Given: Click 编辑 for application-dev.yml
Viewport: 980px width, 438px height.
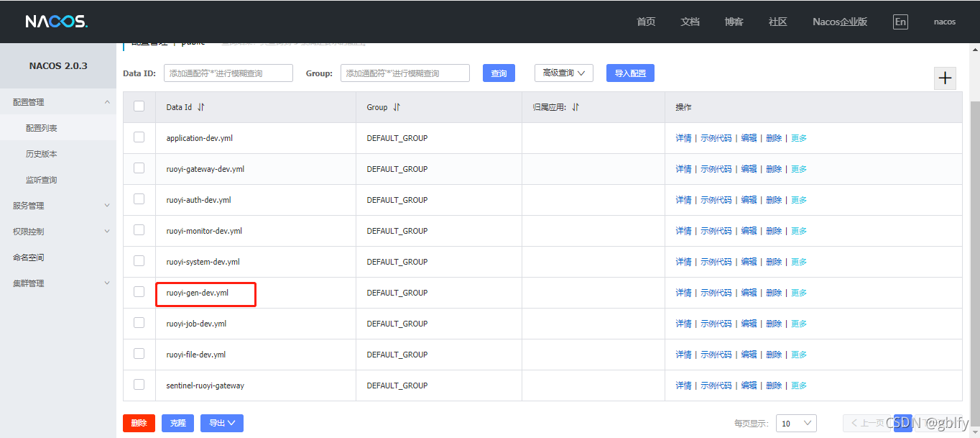Looking at the screenshot, I should click(x=749, y=138).
